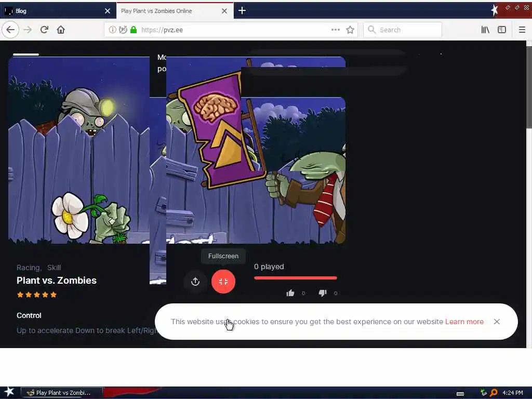Click the red fullscreen toggle button
The height and width of the screenshot is (399, 532).
click(223, 282)
